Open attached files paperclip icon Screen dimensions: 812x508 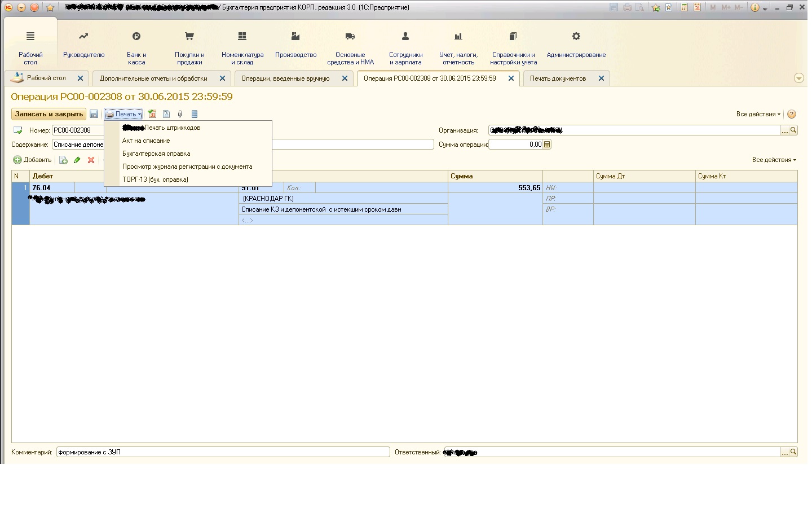point(180,114)
